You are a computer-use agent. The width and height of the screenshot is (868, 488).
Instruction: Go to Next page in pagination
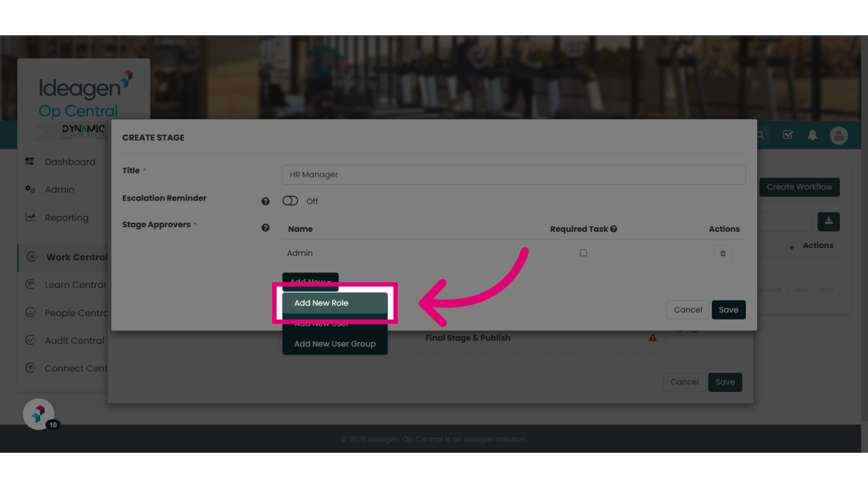click(x=801, y=290)
